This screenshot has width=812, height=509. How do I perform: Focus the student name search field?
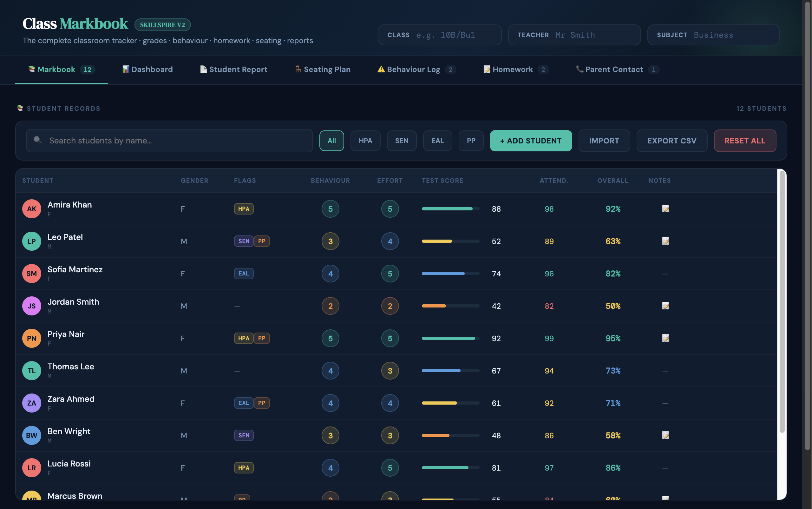click(x=169, y=141)
